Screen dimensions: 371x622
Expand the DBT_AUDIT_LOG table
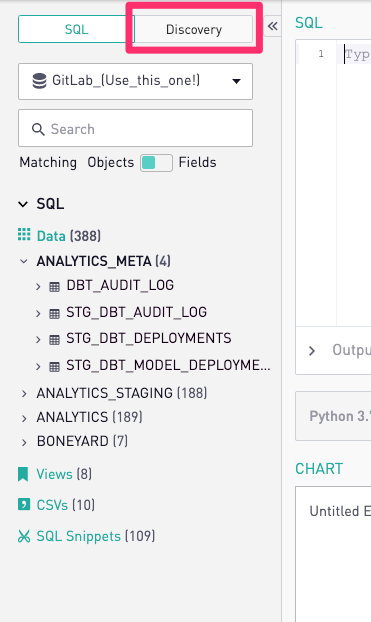click(x=38, y=286)
